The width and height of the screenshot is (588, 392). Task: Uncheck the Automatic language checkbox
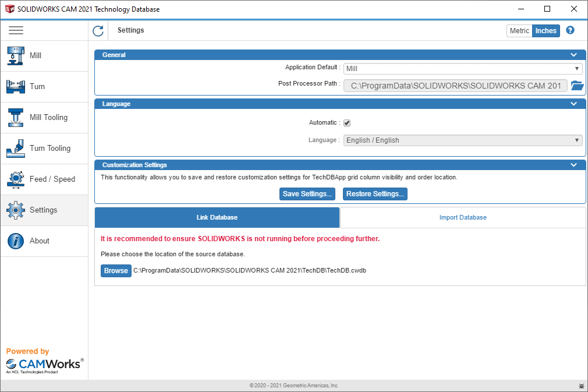347,123
